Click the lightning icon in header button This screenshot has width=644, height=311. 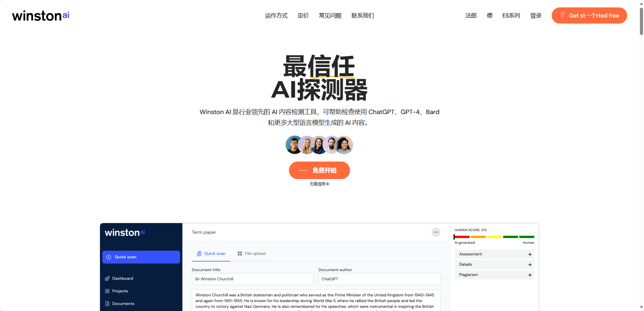[x=562, y=15]
